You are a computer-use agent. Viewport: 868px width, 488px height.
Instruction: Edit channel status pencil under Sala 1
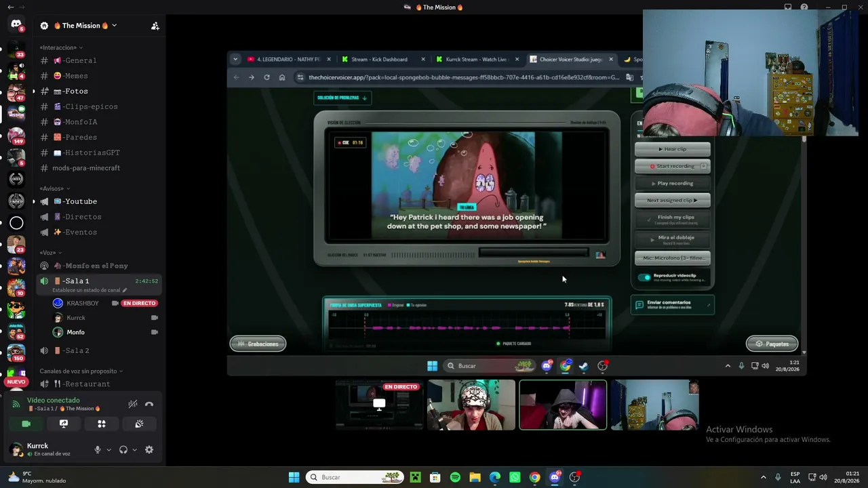[125, 290]
